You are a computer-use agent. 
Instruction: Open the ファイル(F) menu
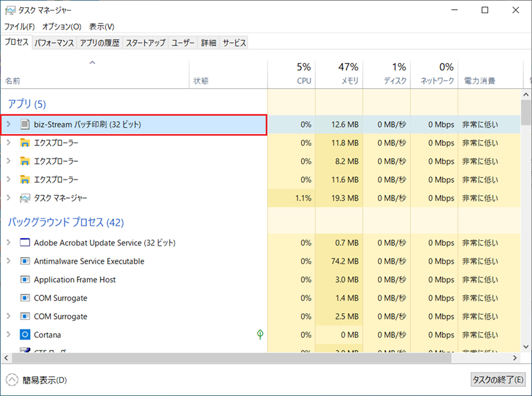tap(20, 26)
